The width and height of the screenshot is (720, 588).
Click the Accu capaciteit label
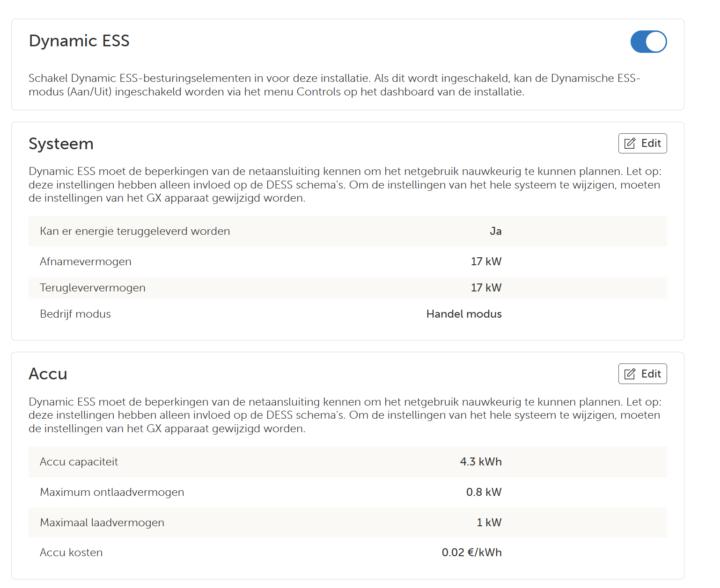(79, 462)
